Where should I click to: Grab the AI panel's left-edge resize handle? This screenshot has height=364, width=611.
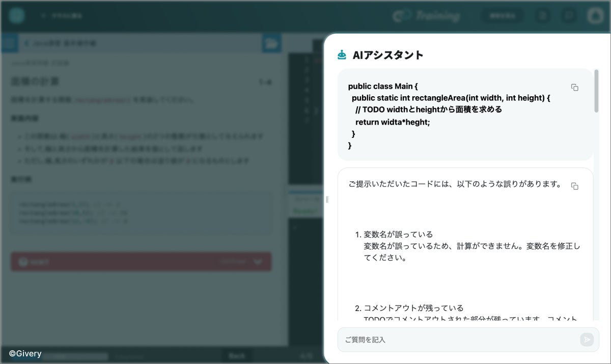click(327, 200)
